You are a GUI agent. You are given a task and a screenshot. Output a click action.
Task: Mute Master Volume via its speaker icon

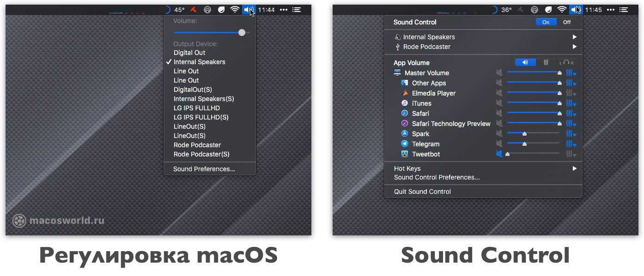(499, 73)
